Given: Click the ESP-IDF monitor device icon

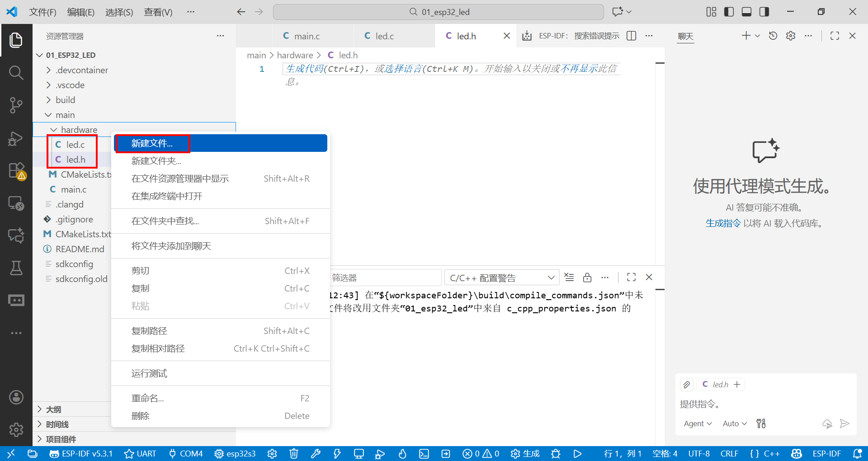Looking at the screenshot, I should click(359, 454).
